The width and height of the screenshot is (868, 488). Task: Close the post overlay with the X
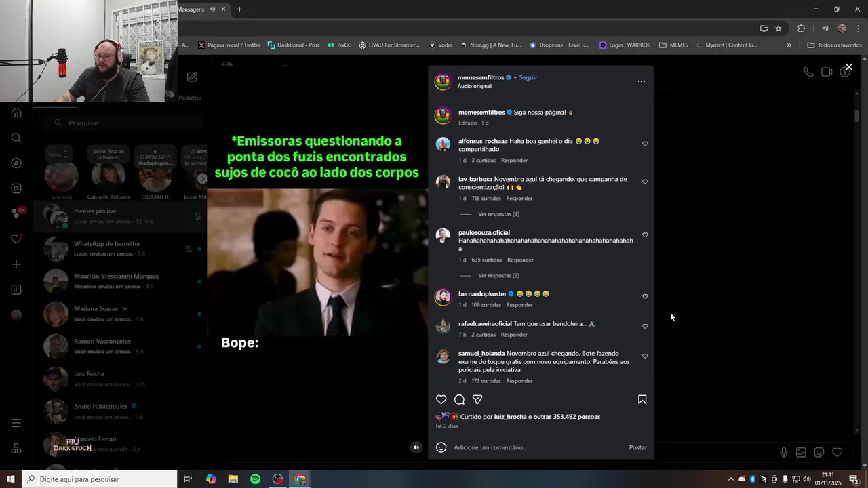(x=848, y=67)
